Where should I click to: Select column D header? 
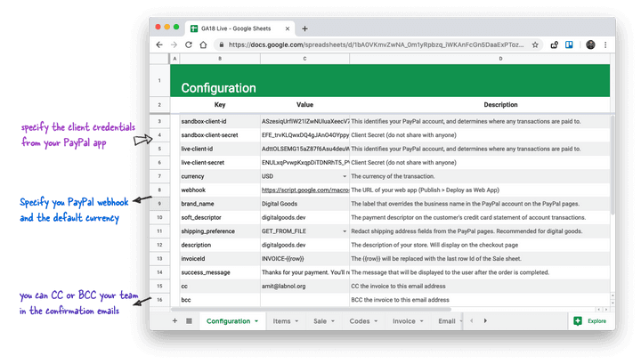500,59
